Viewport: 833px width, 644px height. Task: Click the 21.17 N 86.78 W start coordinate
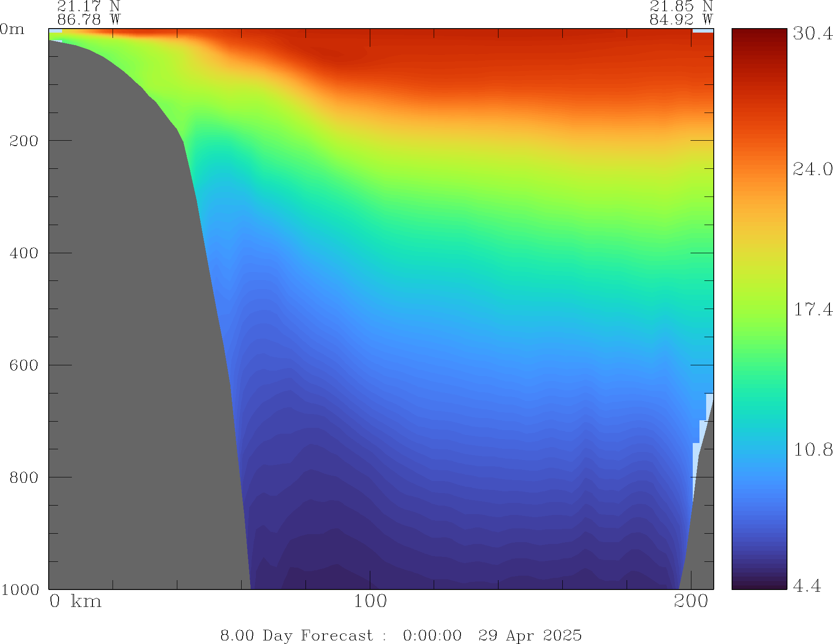point(88,13)
